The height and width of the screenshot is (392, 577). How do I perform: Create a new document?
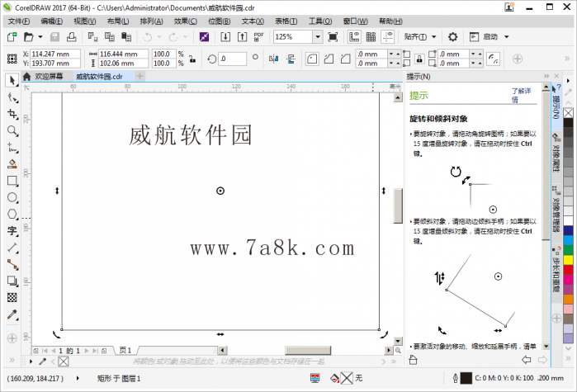coord(12,37)
